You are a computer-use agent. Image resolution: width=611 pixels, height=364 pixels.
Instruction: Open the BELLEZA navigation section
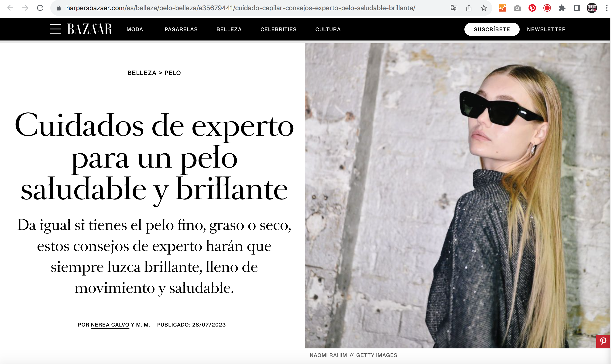coord(229,29)
